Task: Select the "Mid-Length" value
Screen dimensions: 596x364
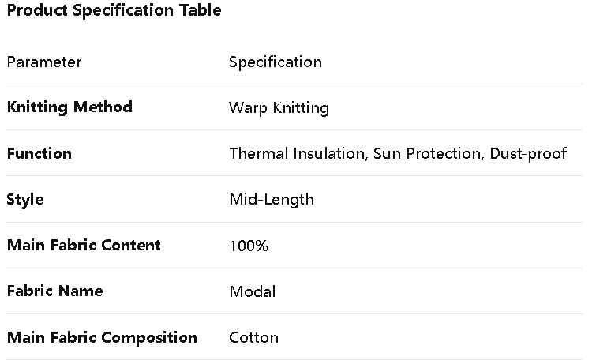Action: pos(272,199)
